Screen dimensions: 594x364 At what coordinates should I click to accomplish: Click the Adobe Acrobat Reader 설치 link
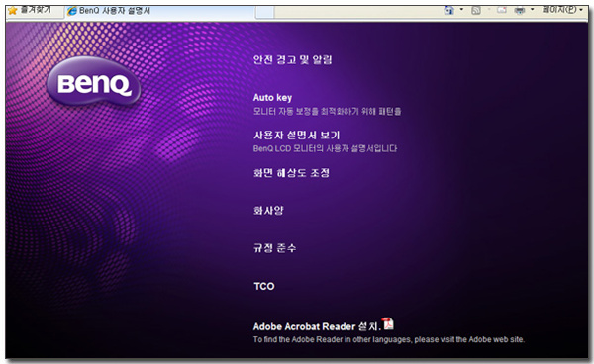317,326
